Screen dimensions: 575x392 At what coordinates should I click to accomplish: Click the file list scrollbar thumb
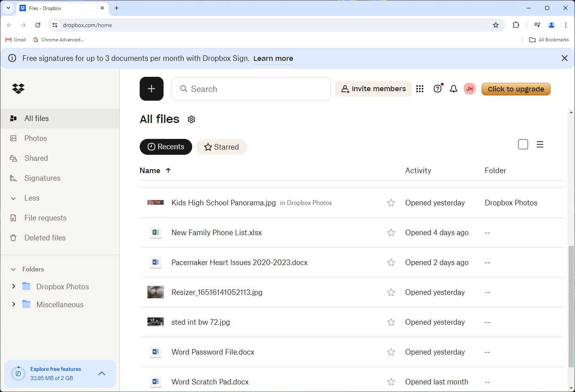(x=571, y=306)
